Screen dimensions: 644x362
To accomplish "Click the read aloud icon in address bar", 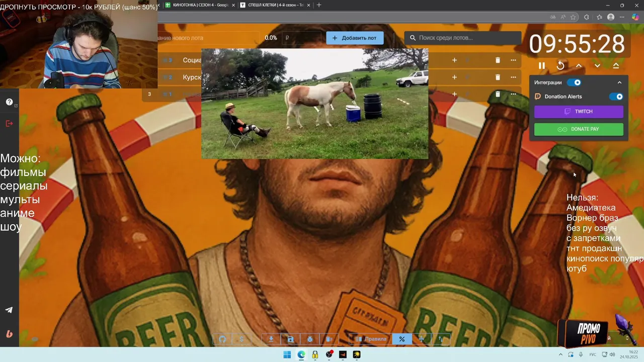I will pos(563,17).
